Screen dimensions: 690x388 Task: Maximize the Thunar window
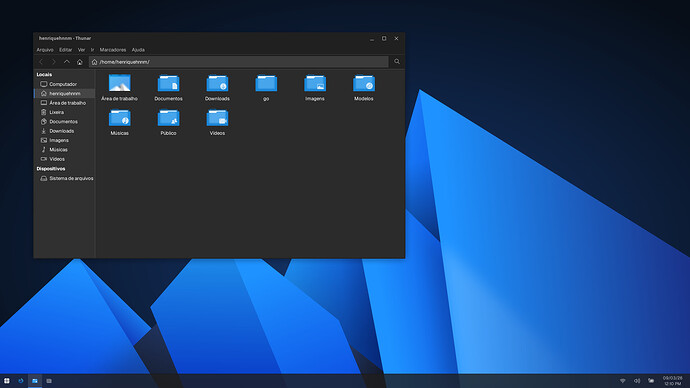384,39
